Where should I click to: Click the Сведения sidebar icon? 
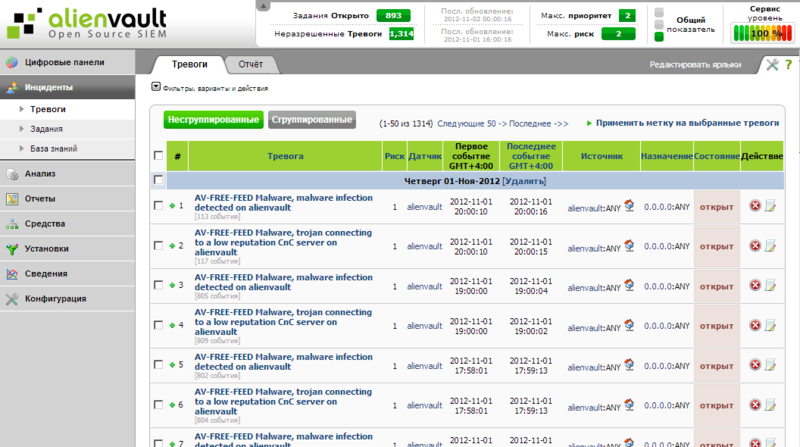pyautogui.click(x=12, y=274)
